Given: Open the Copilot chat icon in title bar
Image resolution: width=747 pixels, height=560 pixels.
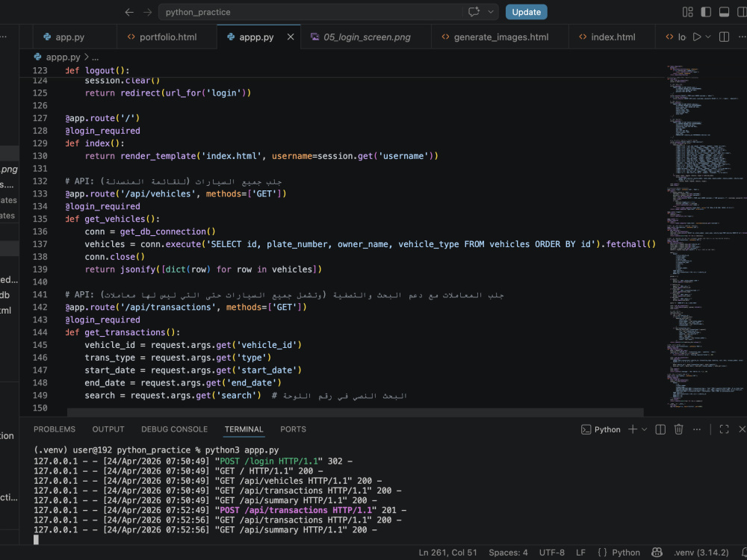Looking at the screenshot, I should point(474,12).
